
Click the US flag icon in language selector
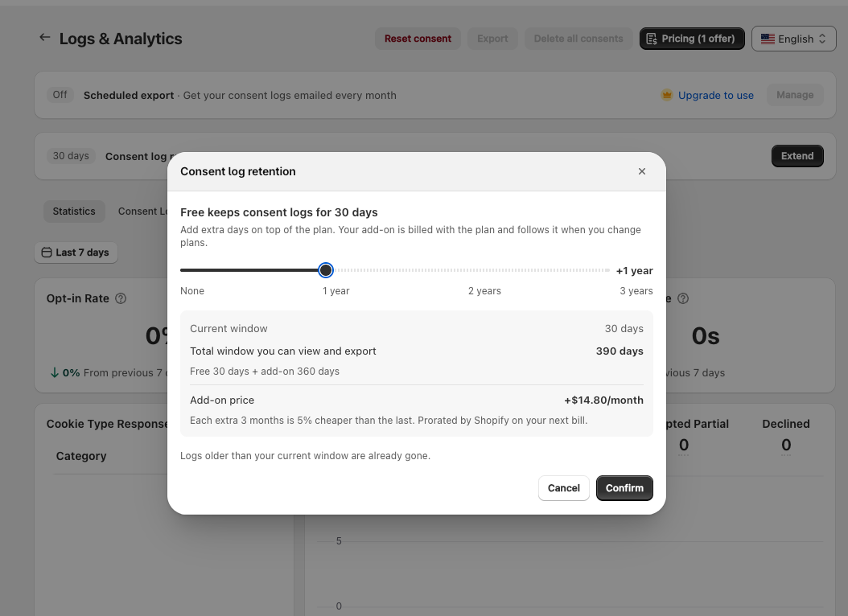[x=768, y=39]
